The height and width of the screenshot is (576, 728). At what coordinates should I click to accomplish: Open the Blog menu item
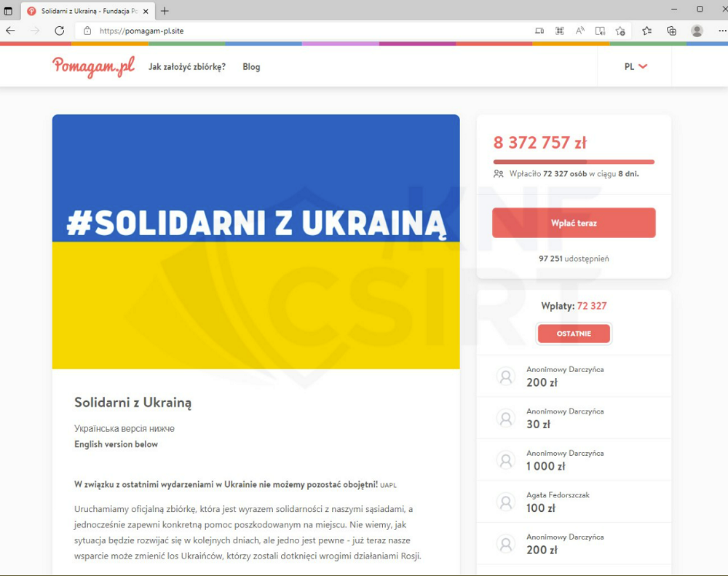251,67
